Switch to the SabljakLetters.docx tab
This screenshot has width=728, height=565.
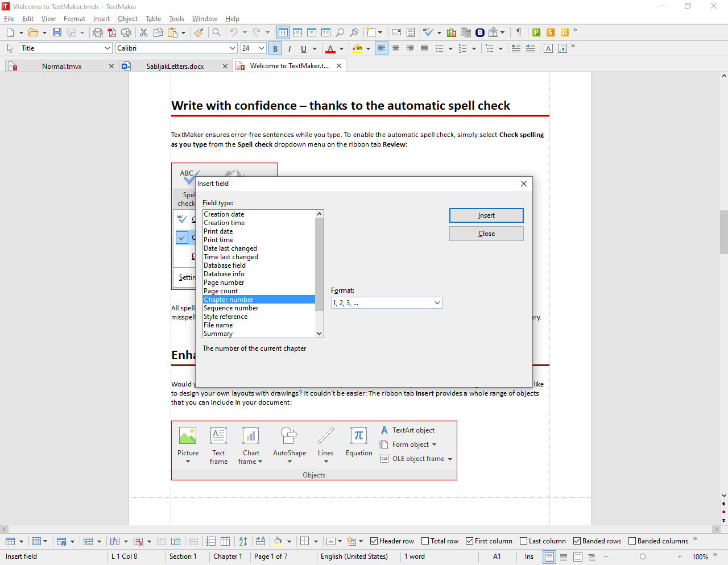pos(175,67)
